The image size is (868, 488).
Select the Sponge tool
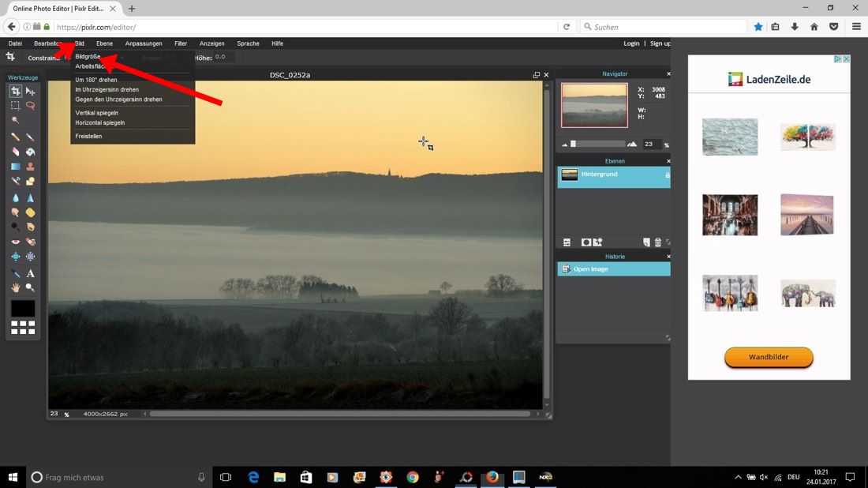point(31,212)
